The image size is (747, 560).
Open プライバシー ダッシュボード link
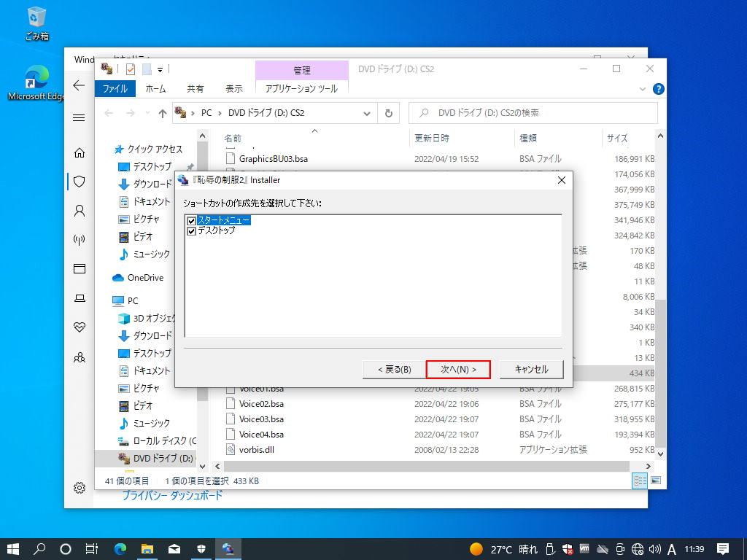(x=172, y=496)
